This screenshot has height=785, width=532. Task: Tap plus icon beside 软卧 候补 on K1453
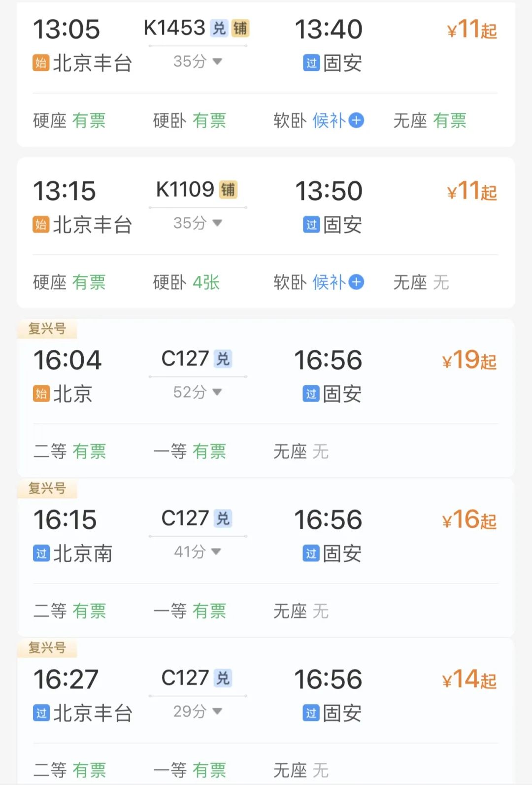(356, 120)
